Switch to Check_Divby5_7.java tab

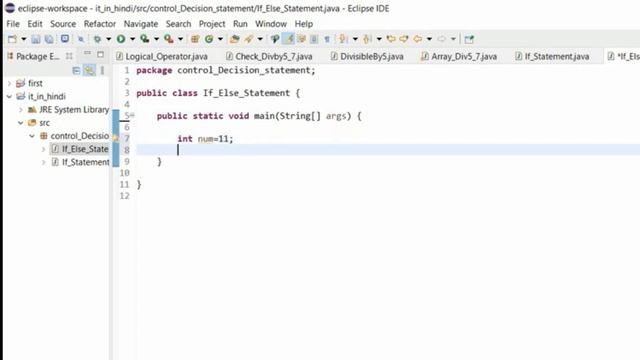coord(269,56)
